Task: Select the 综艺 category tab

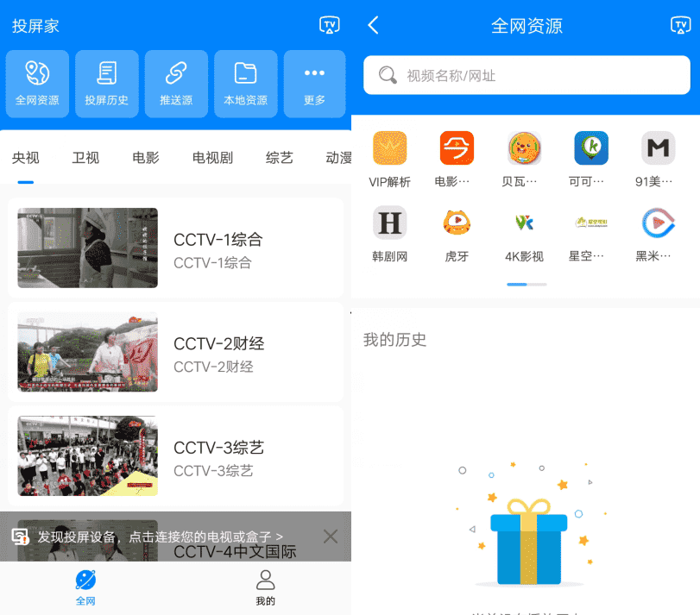Action: pyautogui.click(x=279, y=158)
